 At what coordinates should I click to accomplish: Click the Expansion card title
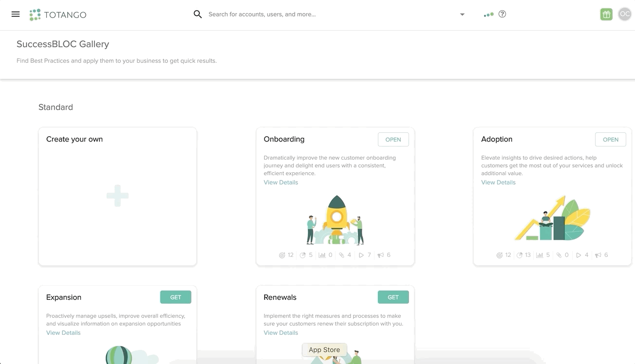pyautogui.click(x=64, y=297)
